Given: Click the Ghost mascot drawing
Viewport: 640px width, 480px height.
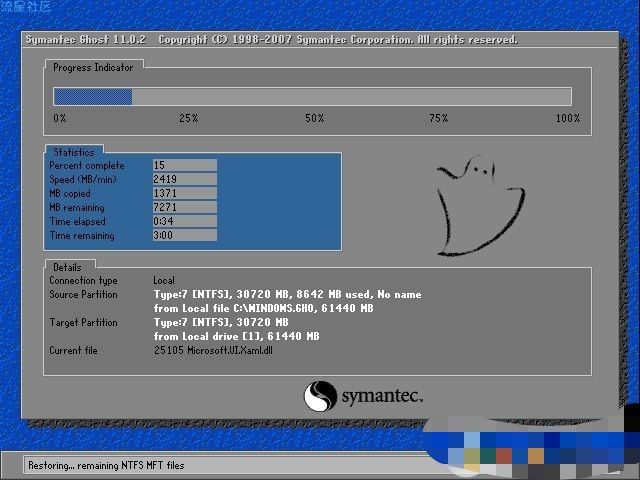Looking at the screenshot, I should (480, 206).
